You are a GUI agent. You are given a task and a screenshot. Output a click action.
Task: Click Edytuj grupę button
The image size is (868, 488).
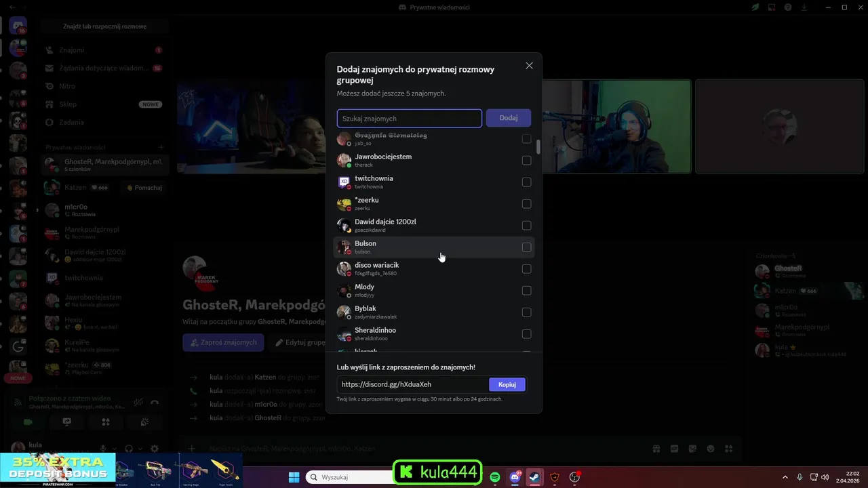click(299, 342)
